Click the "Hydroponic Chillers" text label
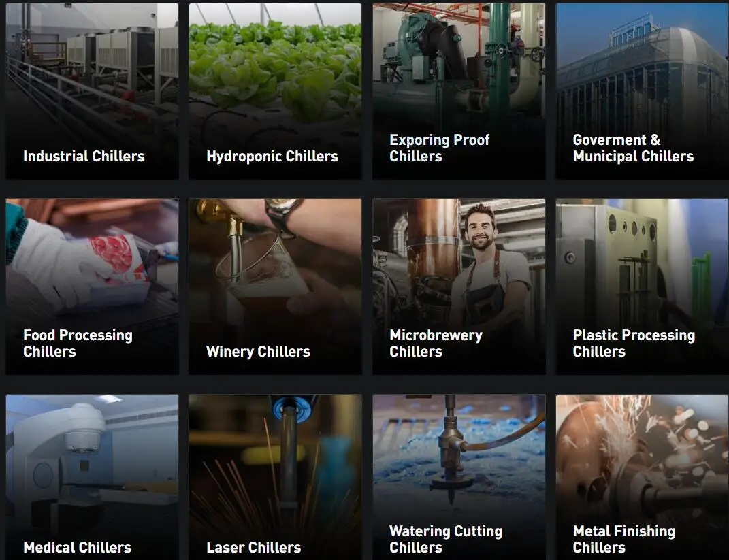Viewport: 729px width, 560px height. pyautogui.click(x=272, y=157)
